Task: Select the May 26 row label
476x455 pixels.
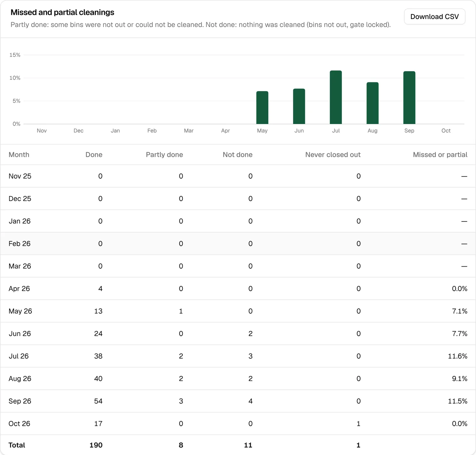Action: [x=20, y=311]
